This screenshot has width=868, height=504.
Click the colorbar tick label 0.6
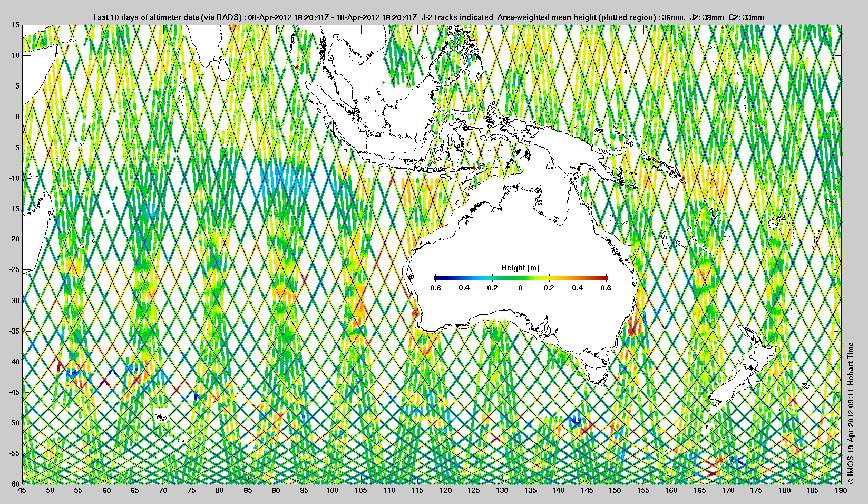[606, 288]
